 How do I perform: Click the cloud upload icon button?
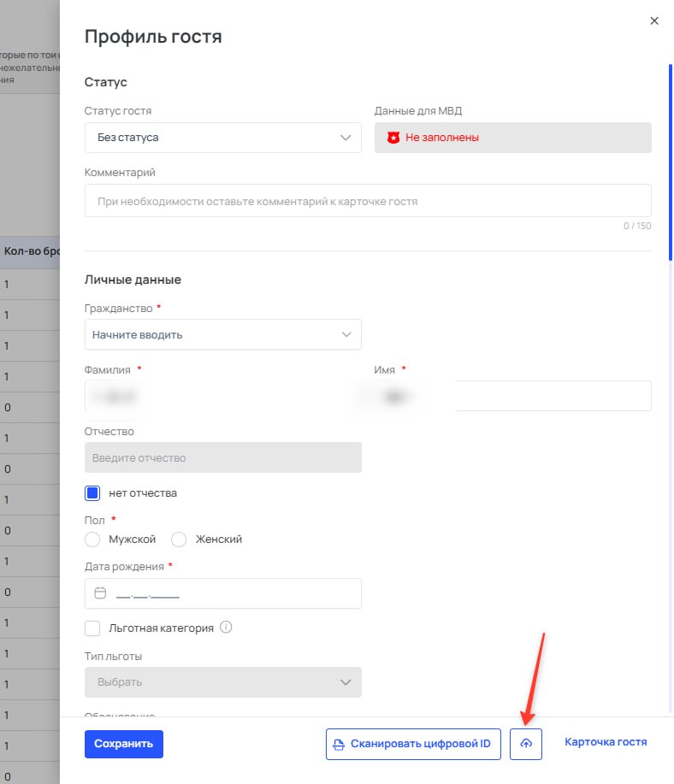click(x=525, y=744)
